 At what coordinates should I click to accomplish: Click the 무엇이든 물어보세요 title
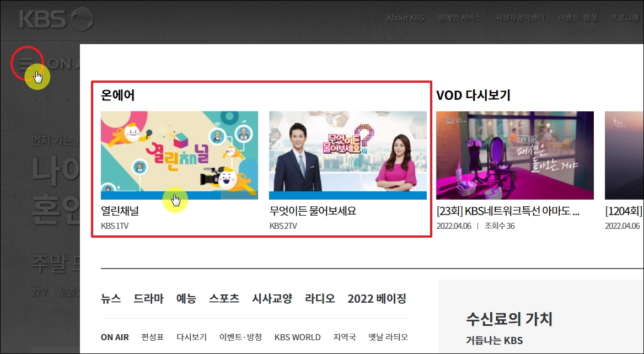313,211
